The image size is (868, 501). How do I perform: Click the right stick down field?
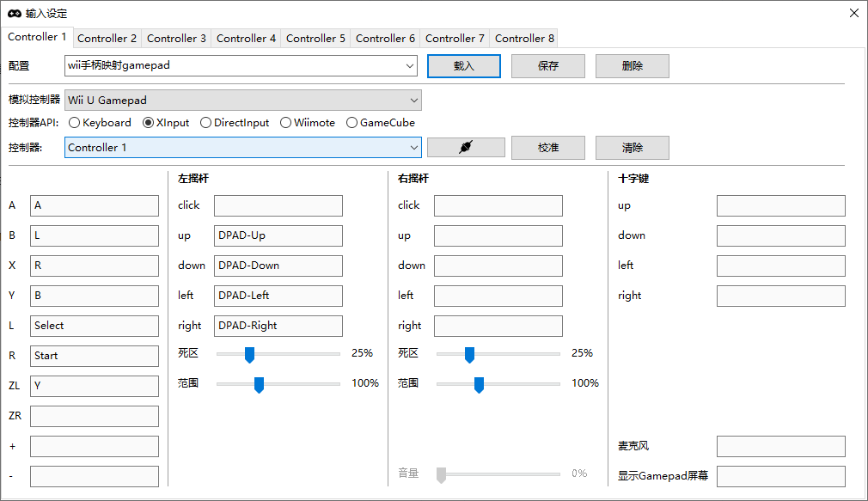(x=498, y=266)
